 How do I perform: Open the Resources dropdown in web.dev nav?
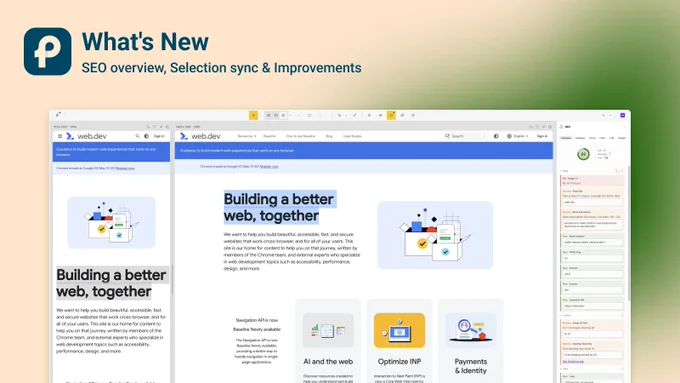pyautogui.click(x=247, y=136)
